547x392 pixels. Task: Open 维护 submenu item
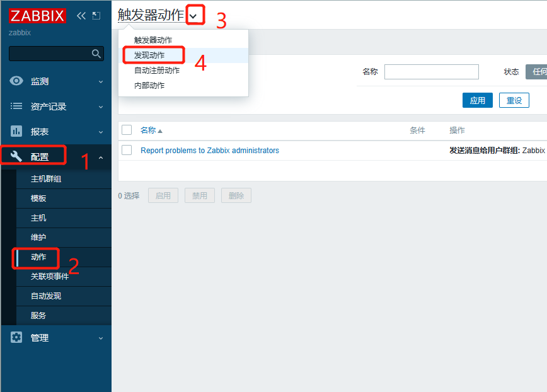tap(64, 238)
